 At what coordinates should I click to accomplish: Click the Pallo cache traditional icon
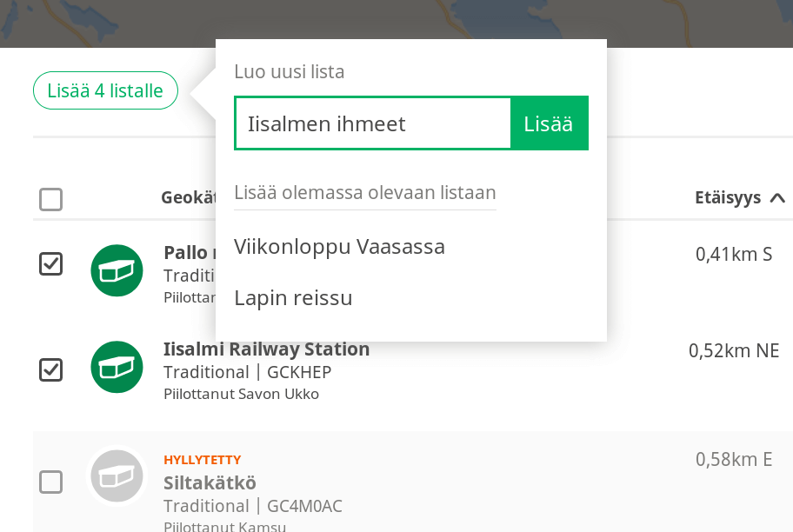[x=117, y=270]
